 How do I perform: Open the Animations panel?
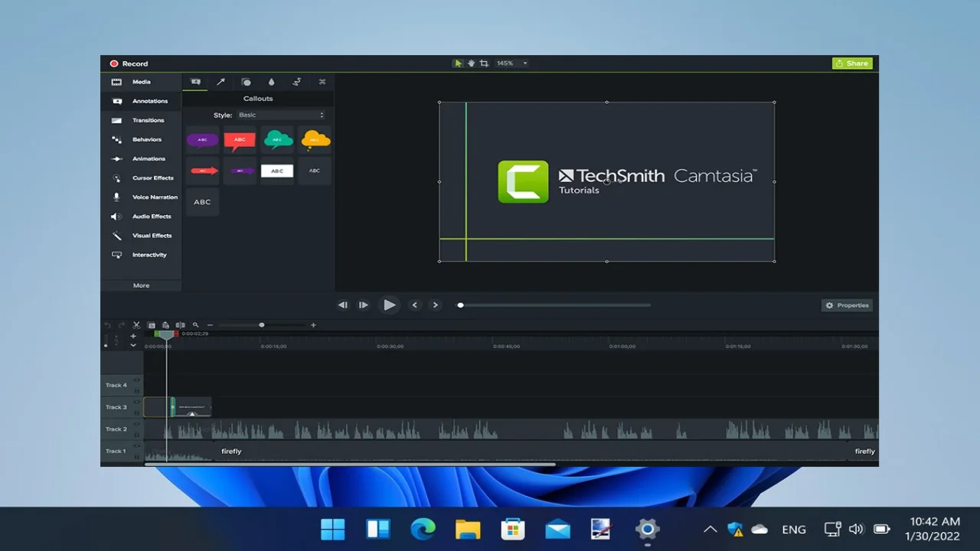tap(142, 158)
